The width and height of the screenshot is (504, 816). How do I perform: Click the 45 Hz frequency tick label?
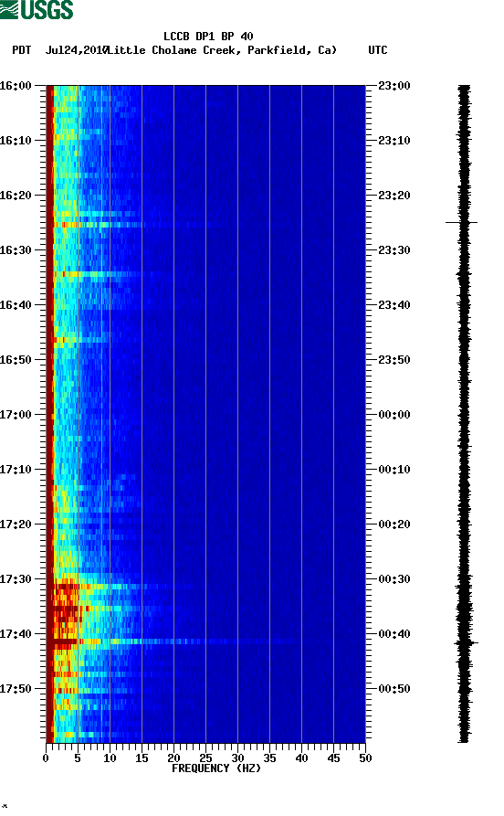click(333, 758)
